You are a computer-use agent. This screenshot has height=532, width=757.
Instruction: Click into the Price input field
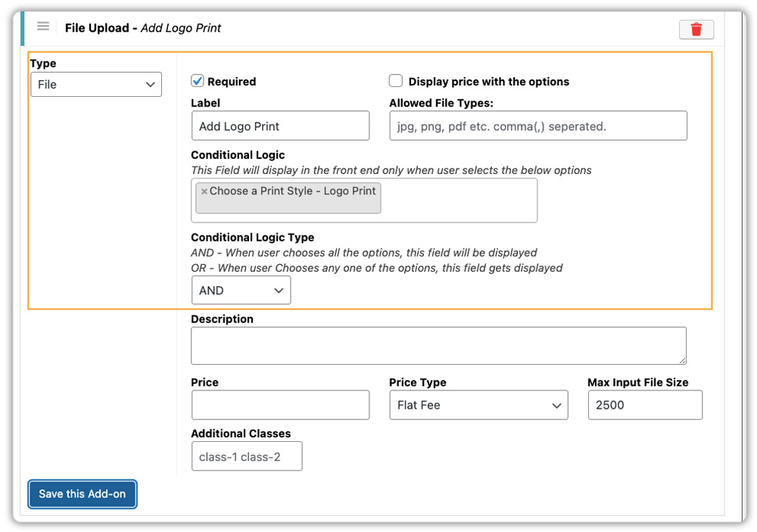point(280,406)
